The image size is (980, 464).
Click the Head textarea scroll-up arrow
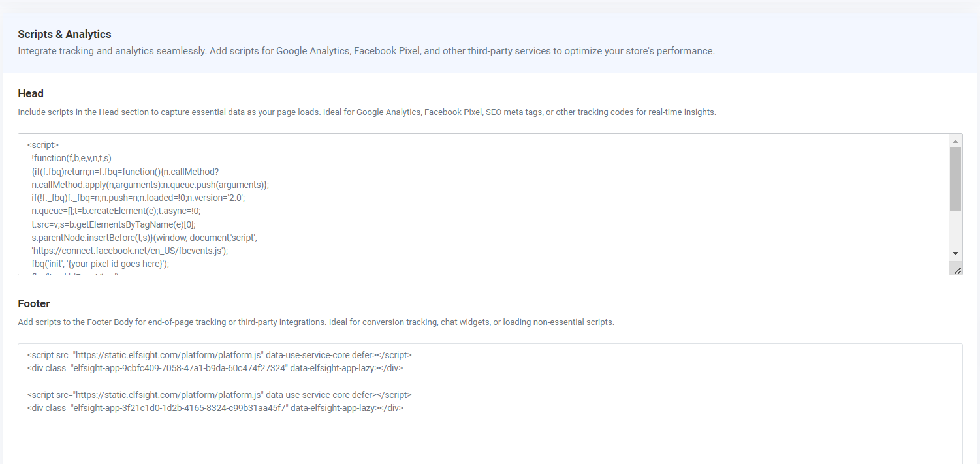point(955,141)
